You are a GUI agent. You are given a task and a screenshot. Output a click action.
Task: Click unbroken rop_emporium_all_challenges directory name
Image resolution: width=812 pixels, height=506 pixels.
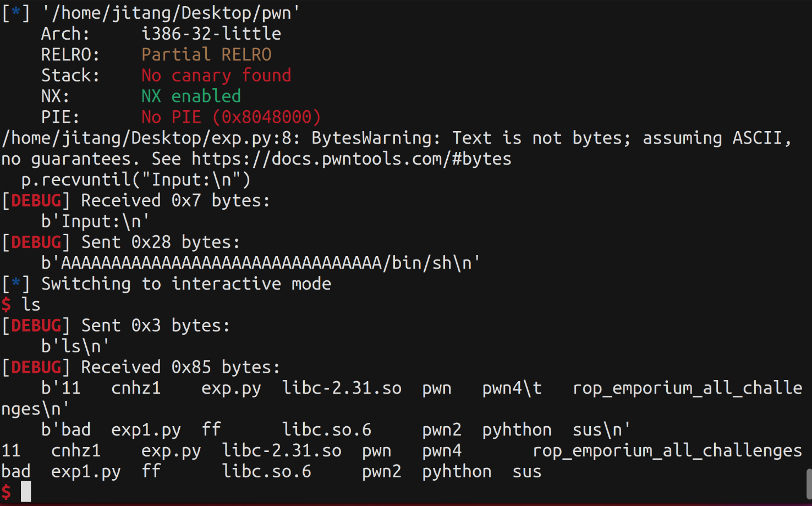tap(667, 451)
